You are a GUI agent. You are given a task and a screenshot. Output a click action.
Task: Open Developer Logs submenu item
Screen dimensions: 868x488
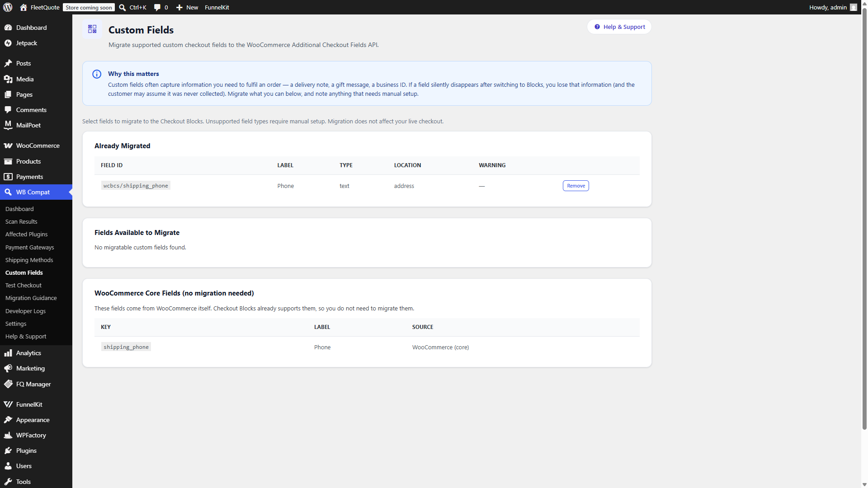[x=25, y=311]
